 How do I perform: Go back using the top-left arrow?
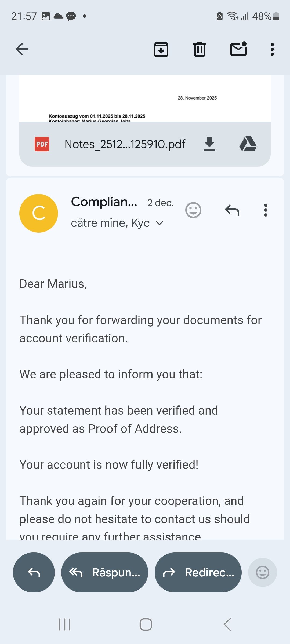(x=22, y=49)
